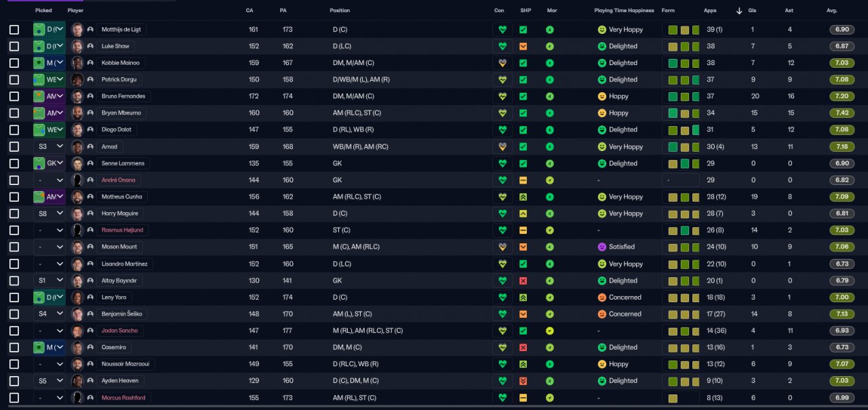Click the profile info icon beside Casemiro
Screen dimensions: 868x410
pos(90,347)
